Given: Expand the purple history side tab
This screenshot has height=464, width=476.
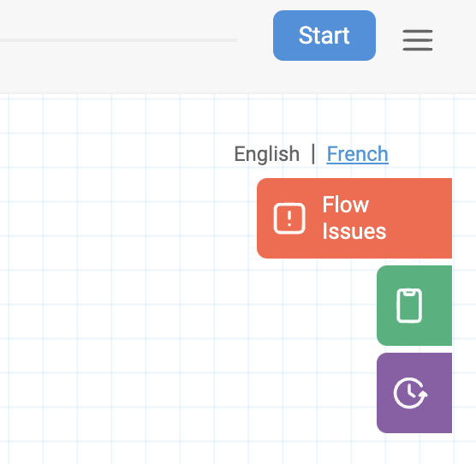Looking at the screenshot, I should click(414, 393).
